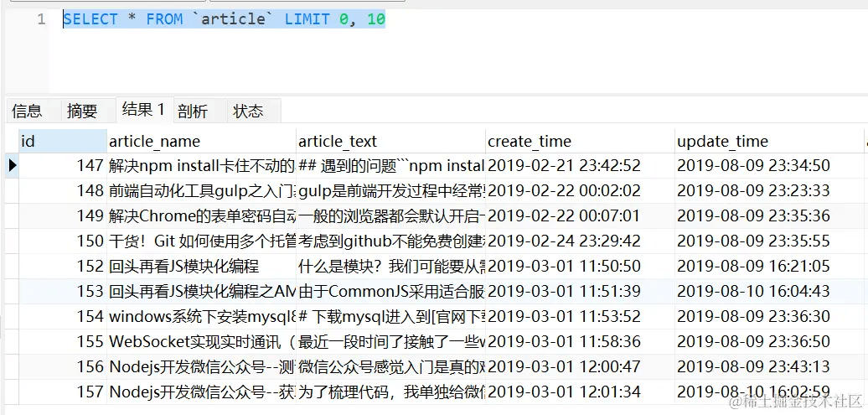This screenshot has height=415, width=868.
Task: Click the SQL query line in editor
Action: pos(225,19)
